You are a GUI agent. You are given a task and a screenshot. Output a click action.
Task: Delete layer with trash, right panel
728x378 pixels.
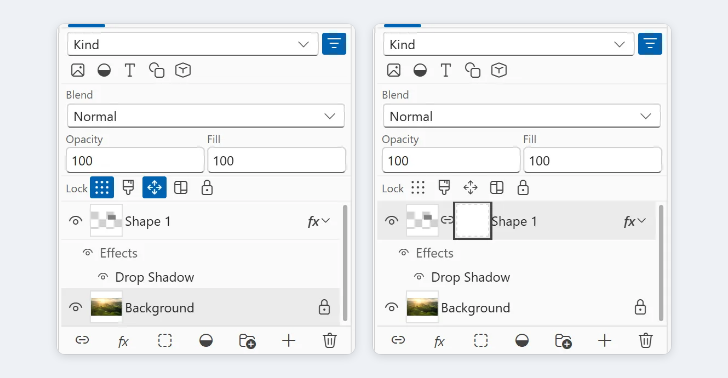click(645, 341)
